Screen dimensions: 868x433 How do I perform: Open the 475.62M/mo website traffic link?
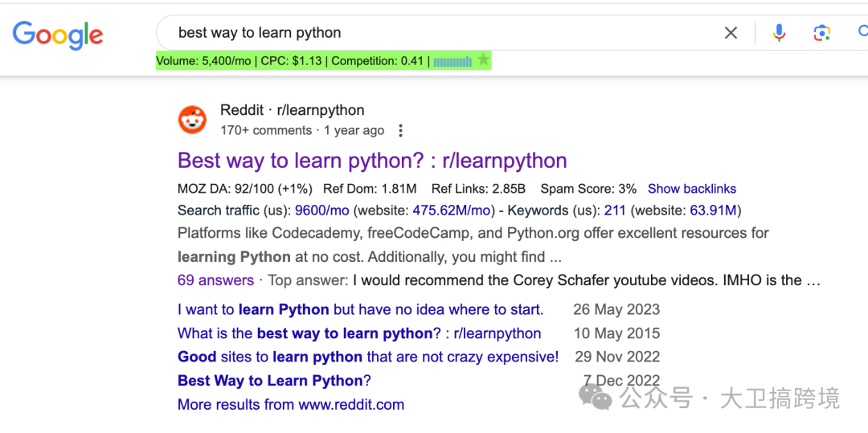tap(452, 210)
